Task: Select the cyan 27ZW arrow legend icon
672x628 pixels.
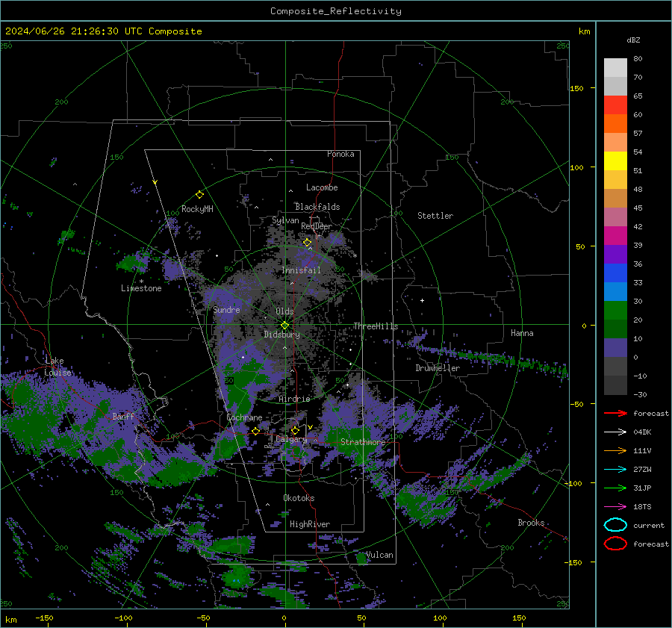Action: [x=615, y=470]
